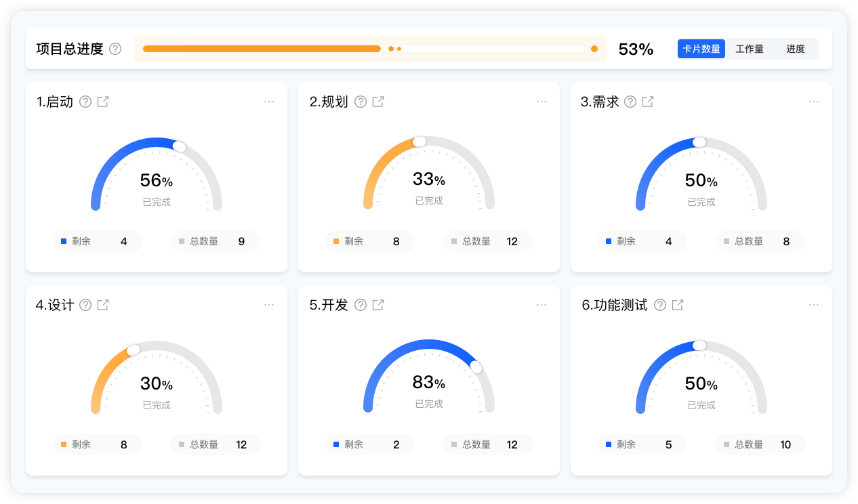Click help icon beside 2.规划

pyautogui.click(x=361, y=102)
